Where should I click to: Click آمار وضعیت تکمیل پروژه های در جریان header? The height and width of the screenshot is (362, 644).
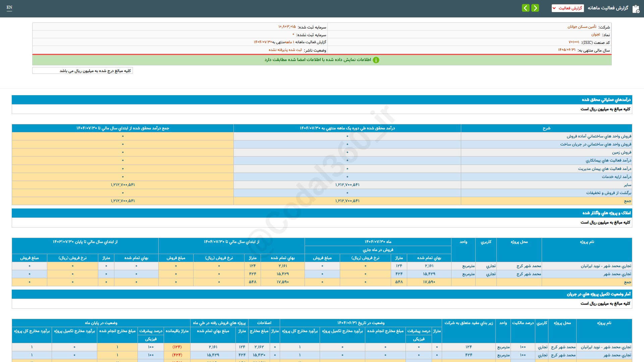tap(598, 294)
